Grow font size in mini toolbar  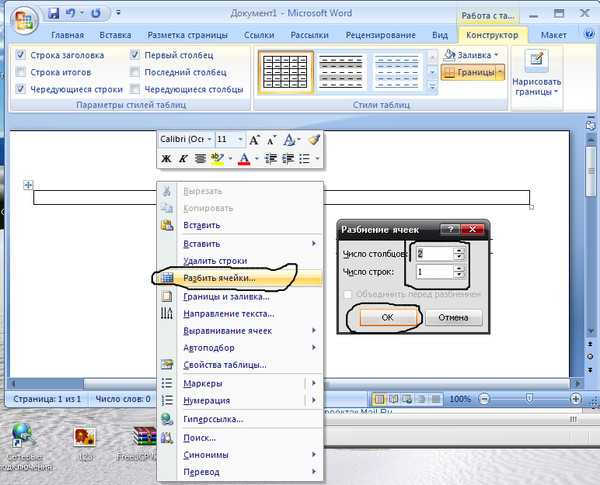(x=254, y=140)
